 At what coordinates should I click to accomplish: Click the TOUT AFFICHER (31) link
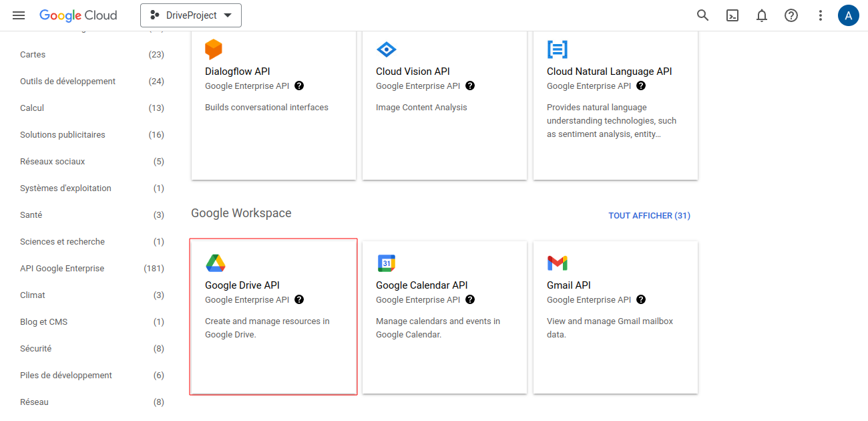click(x=649, y=215)
